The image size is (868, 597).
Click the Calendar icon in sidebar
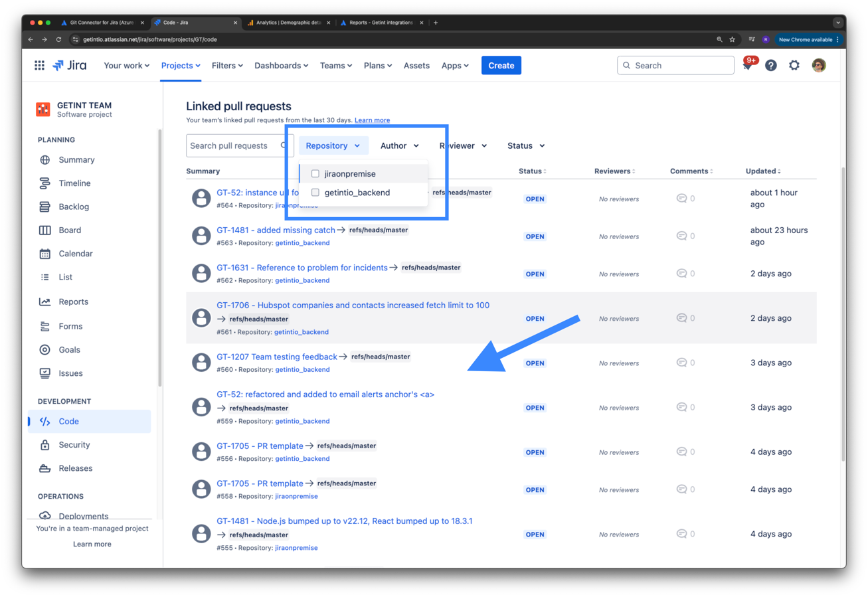coord(45,254)
